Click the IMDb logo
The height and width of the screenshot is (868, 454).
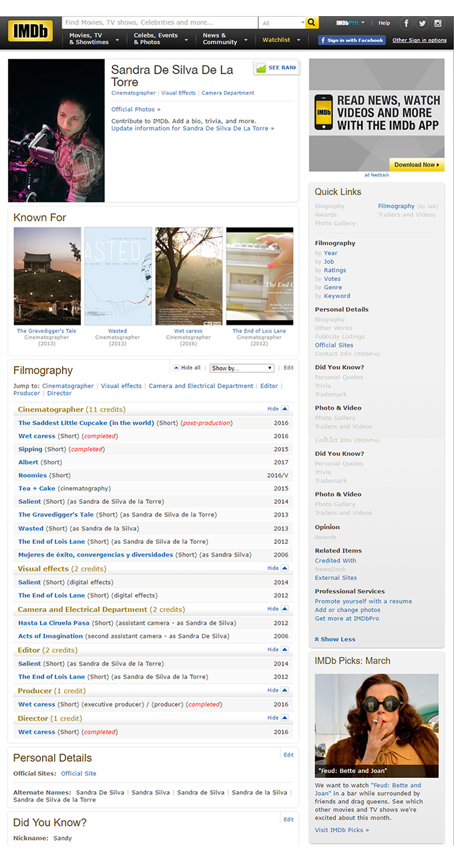coord(31,32)
